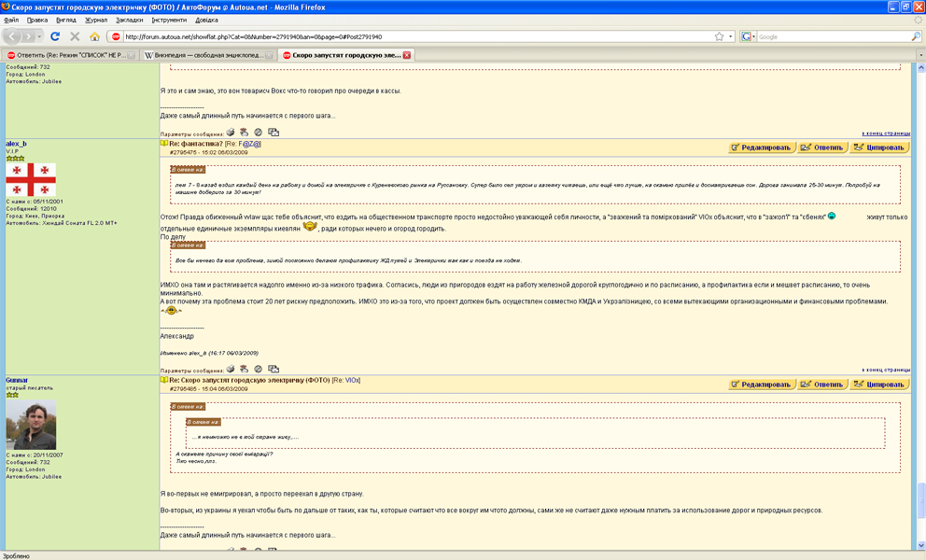
Task: Click 'Редактировать' on the alex_b post
Action: click(x=761, y=147)
